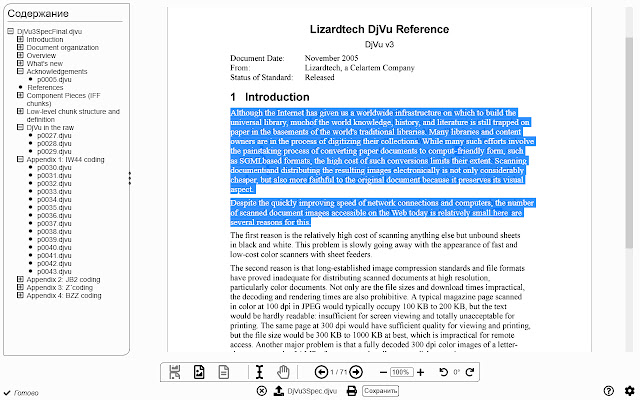Activate the text selection cursor tool

pos(260,372)
